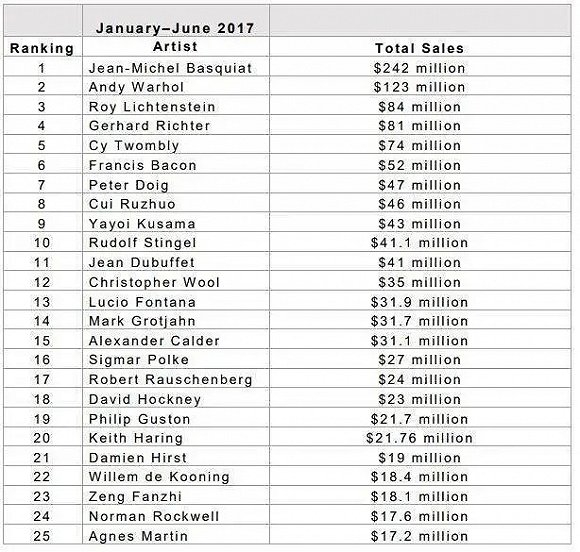Click the Roy Lichtenstein name cell
The image size is (580, 552).
[176, 106]
